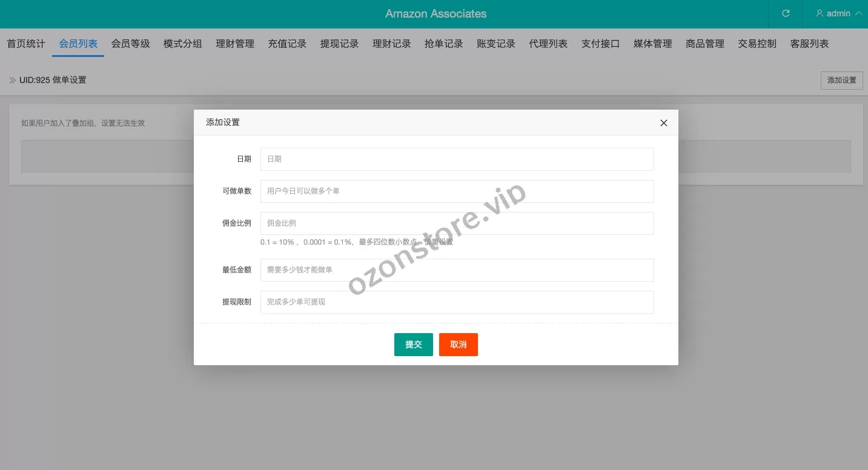
Task: Open the 首页统计 tab
Action: (x=26, y=44)
